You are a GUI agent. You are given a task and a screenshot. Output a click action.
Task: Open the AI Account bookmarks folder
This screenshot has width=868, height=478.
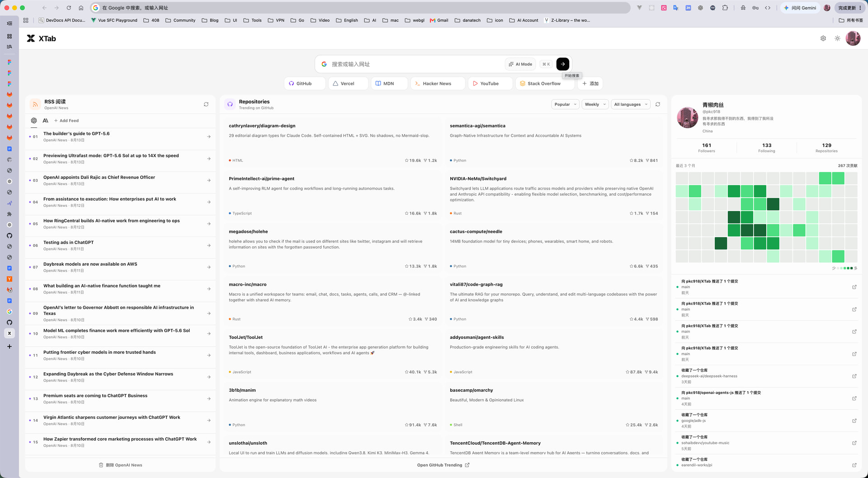click(524, 20)
